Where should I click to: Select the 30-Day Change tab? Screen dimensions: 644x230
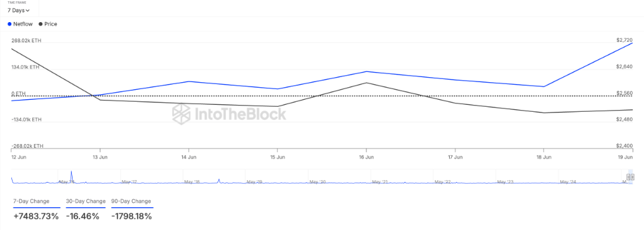click(x=85, y=202)
